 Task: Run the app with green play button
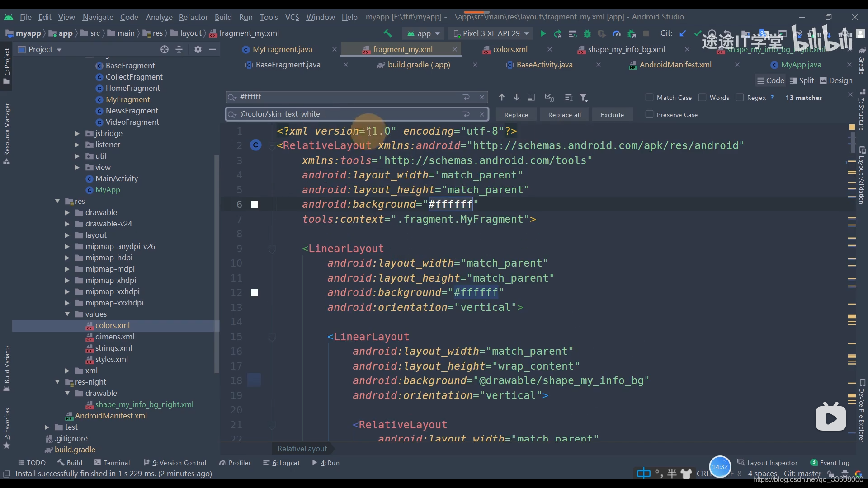(543, 33)
